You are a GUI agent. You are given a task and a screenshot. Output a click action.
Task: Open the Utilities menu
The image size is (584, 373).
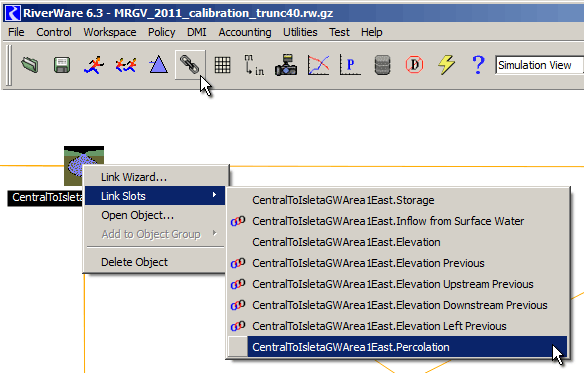click(300, 32)
